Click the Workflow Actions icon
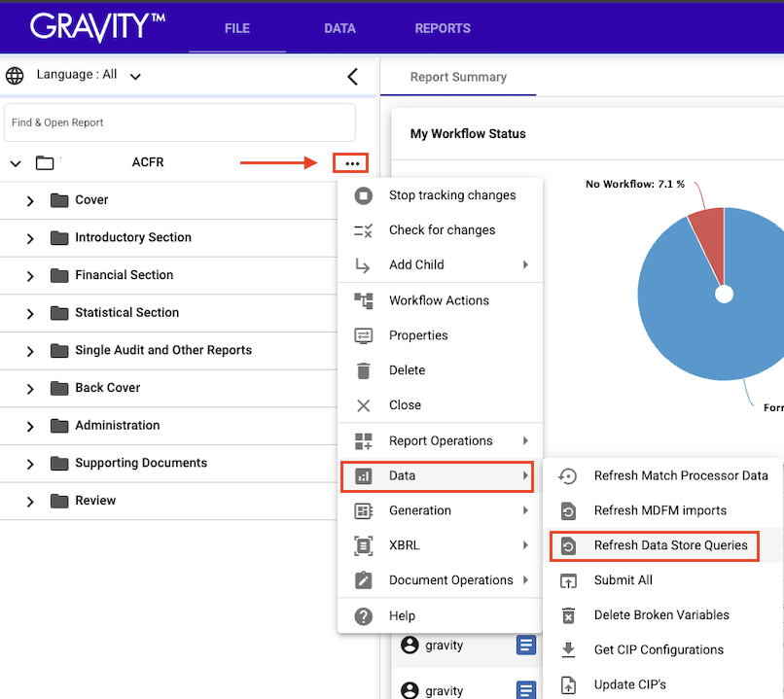784x699 pixels. (364, 300)
